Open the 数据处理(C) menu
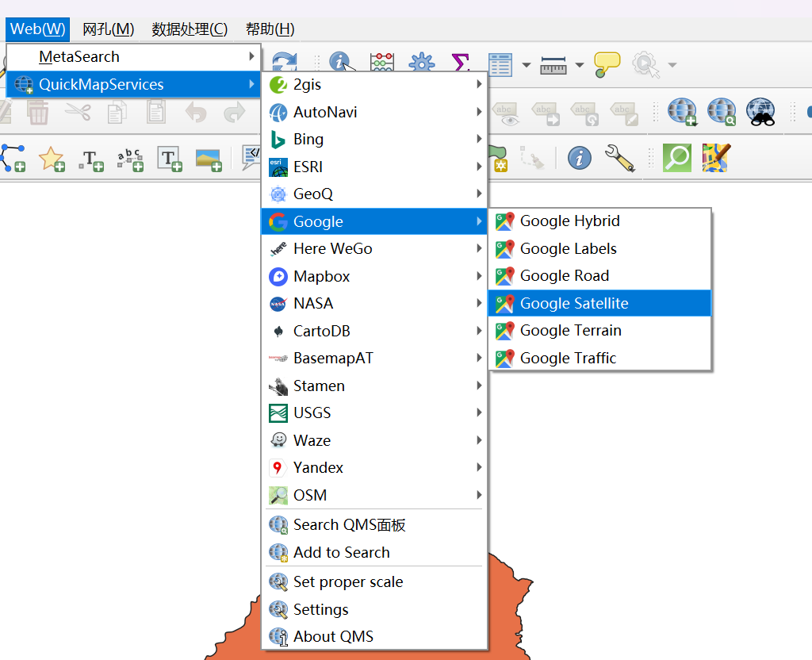Screen dimensions: 812x660 pos(190,29)
